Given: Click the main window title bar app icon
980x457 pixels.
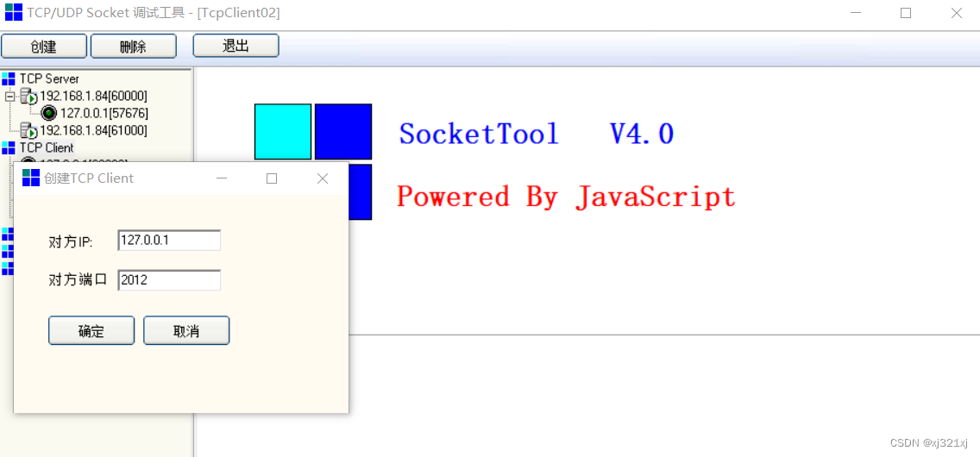Looking at the screenshot, I should (x=13, y=12).
